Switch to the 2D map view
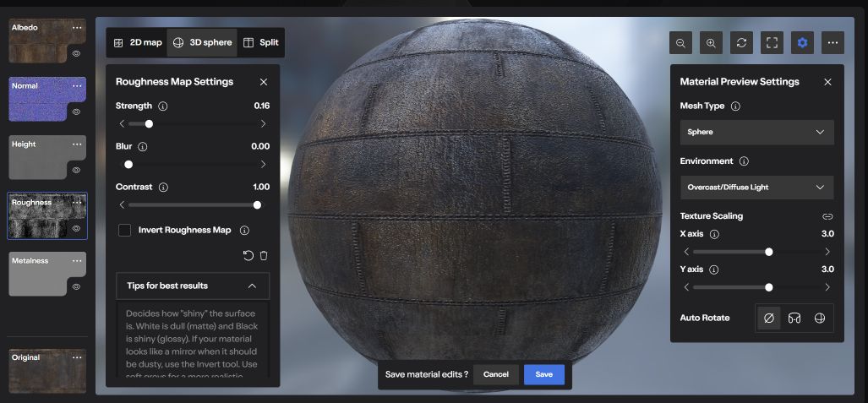Screen dimensions: 868x403 (x=137, y=42)
